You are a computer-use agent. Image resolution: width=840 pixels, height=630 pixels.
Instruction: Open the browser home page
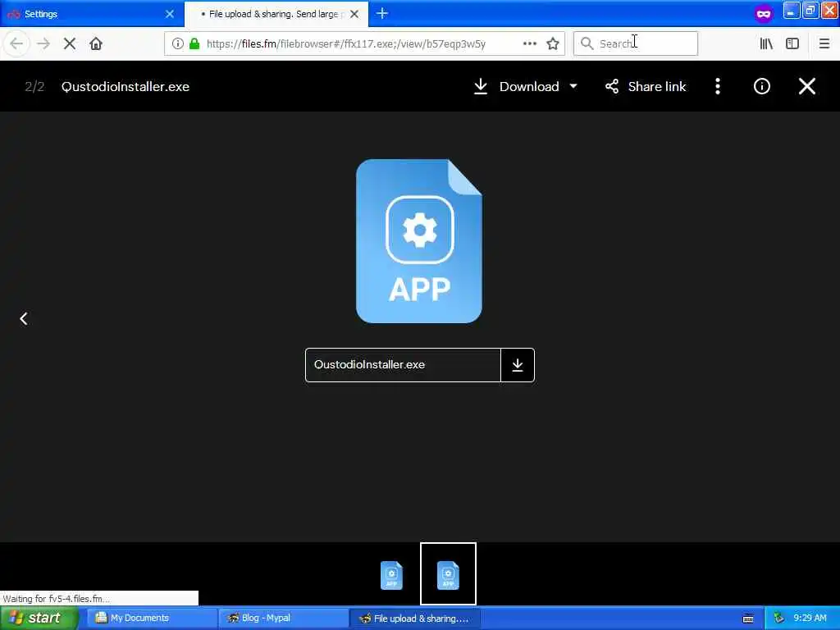click(x=96, y=43)
